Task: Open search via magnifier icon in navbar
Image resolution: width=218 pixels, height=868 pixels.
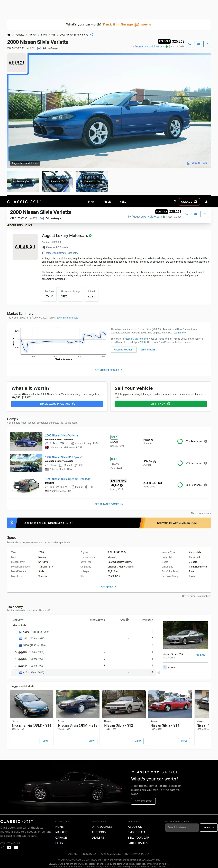Action: pos(175,202)
